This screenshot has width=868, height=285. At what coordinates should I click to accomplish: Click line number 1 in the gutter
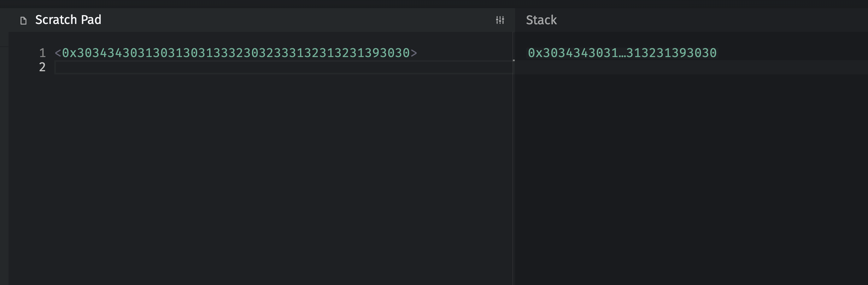(x=42, y=53)
